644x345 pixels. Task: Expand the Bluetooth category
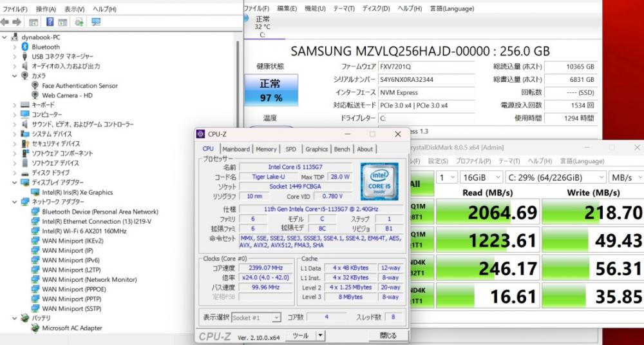(x=15, y=47)
